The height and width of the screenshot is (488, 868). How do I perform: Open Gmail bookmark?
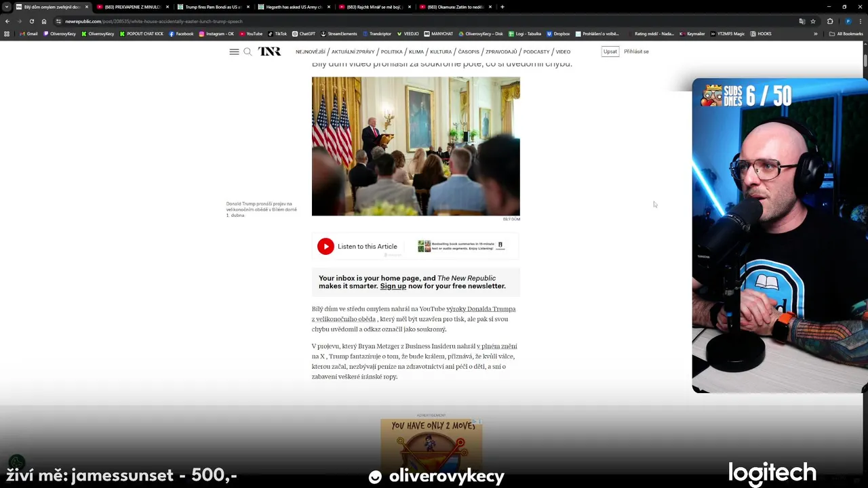coord(28,33)
